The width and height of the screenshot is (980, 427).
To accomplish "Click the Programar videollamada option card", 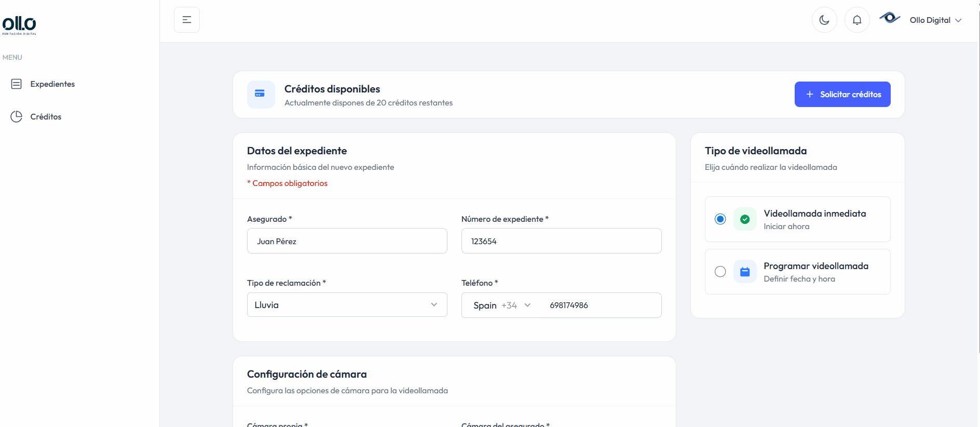I will coord(820,272).
